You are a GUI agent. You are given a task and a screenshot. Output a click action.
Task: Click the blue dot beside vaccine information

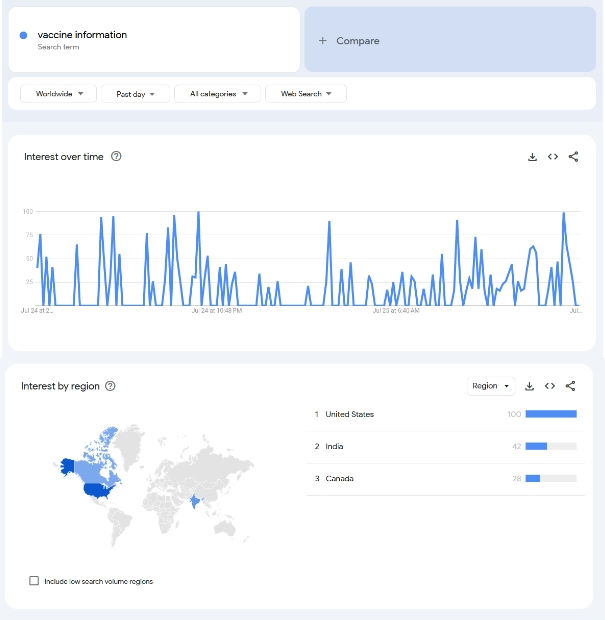tap(24, 36)
